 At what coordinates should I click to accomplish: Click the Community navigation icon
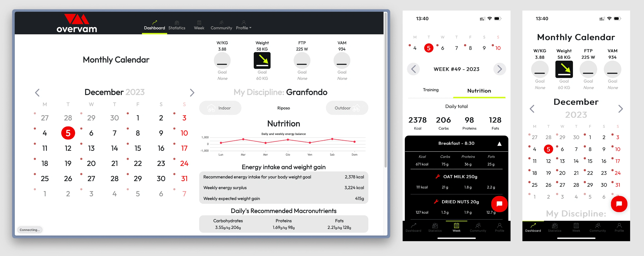pyautogui.click(x=221, y=23)
